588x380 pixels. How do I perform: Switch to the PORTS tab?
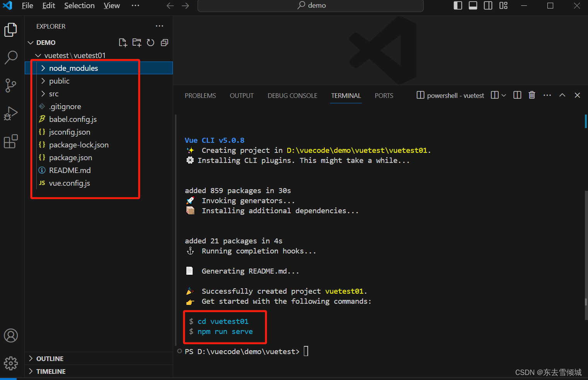[384, 96]
